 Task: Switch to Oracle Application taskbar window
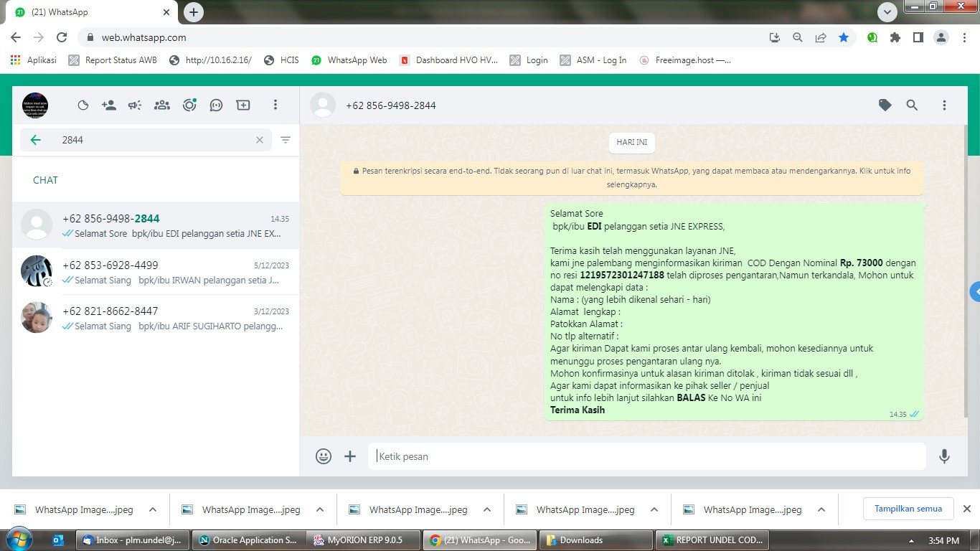(249, 540)
